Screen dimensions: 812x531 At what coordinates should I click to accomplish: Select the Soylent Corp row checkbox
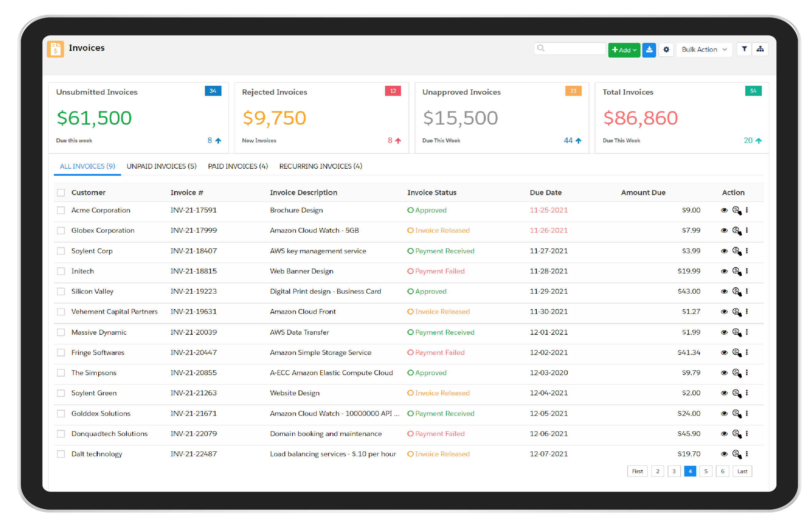(x=61, y=251)
